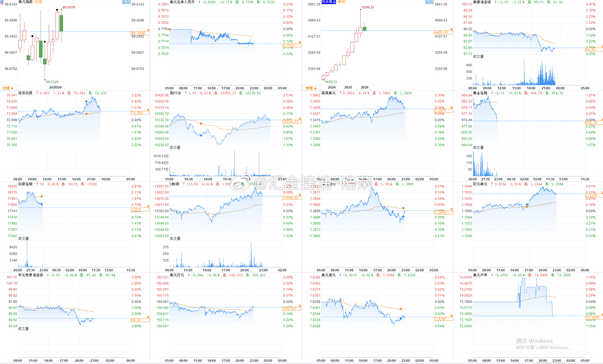Click the 99.5579 high label on 美元指数 chart
This screenshot has height=364, width=603.
tap(69, 7)
